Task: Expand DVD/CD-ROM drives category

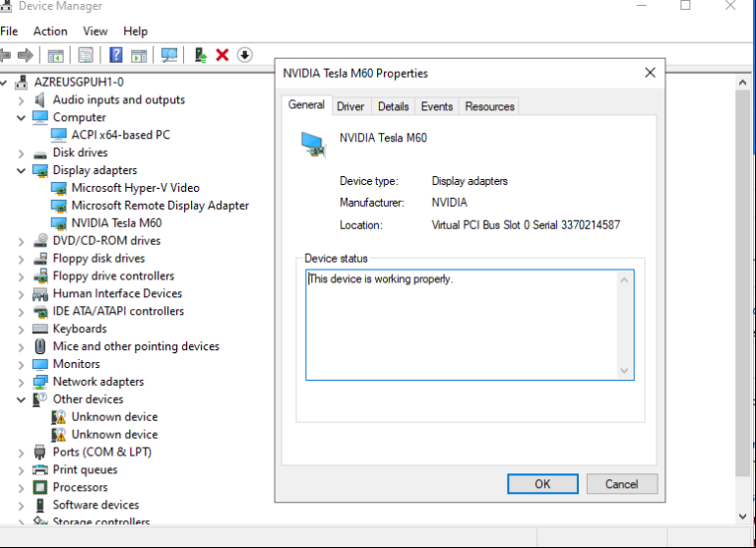Action: click(x=21, y=241)
